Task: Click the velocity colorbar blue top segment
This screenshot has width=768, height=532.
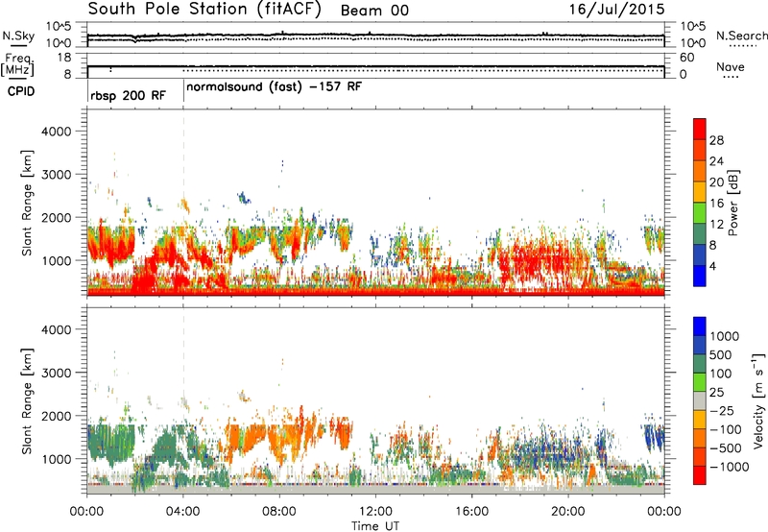Action: point(700,326)
